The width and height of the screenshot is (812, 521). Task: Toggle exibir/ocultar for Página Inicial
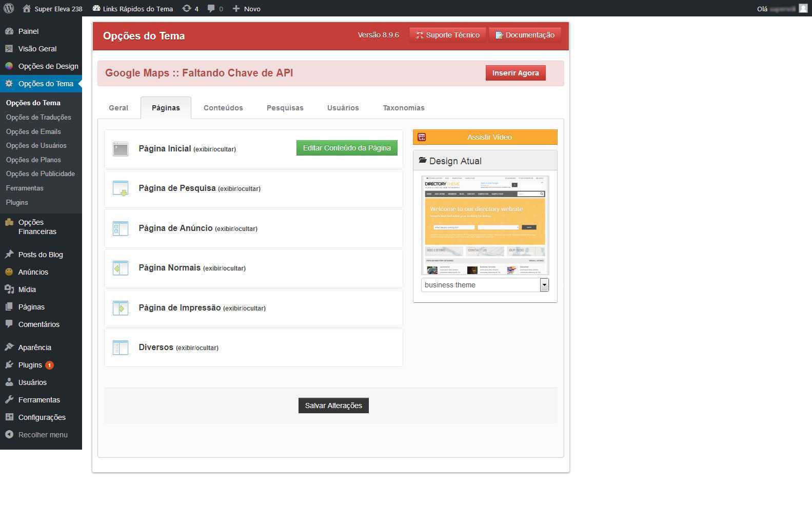tap(214, 149)
